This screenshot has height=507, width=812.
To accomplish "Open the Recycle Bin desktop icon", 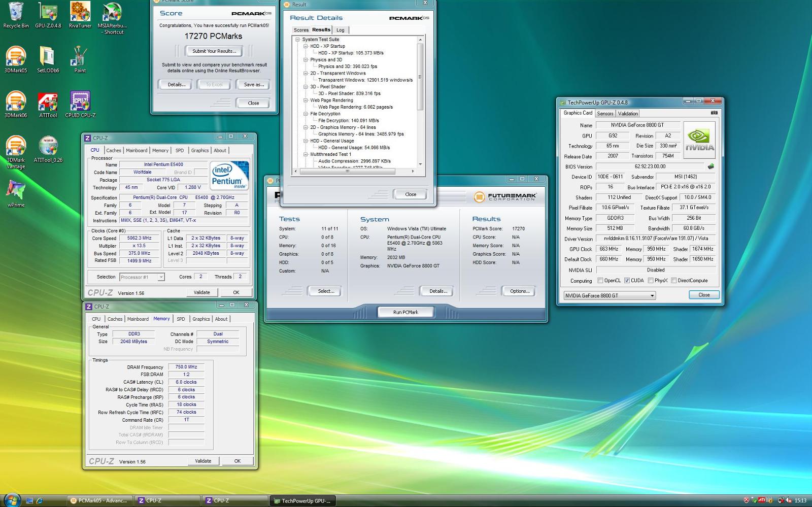I will pyautogui.click(x=16, y=15).
